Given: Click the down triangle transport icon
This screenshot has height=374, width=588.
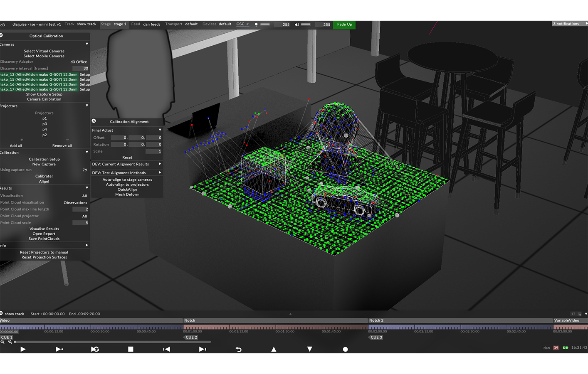Looking at the screenshot, I should [x=309, y=349].
